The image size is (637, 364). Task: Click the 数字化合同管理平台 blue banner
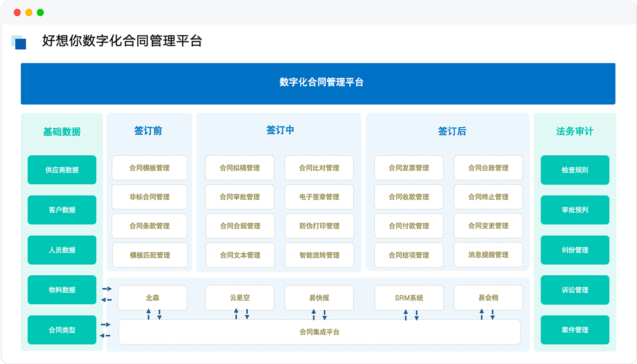tap(318, 84)
